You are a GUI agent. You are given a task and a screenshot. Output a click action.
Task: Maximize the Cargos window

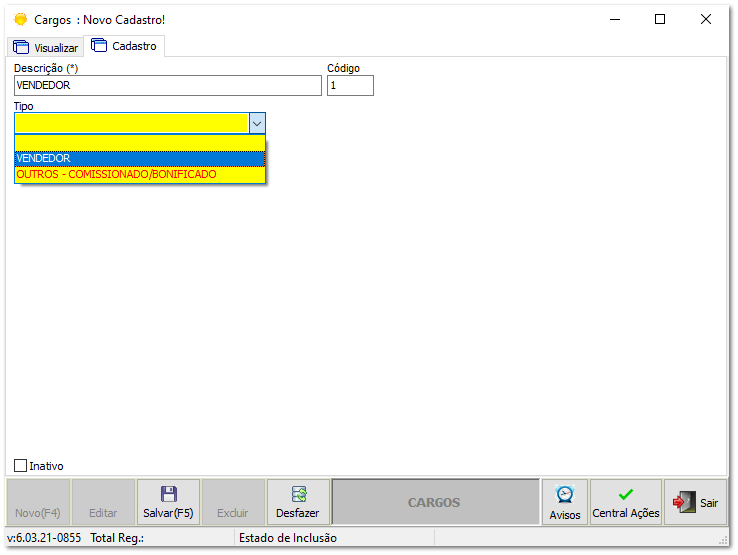coord(660,19)
